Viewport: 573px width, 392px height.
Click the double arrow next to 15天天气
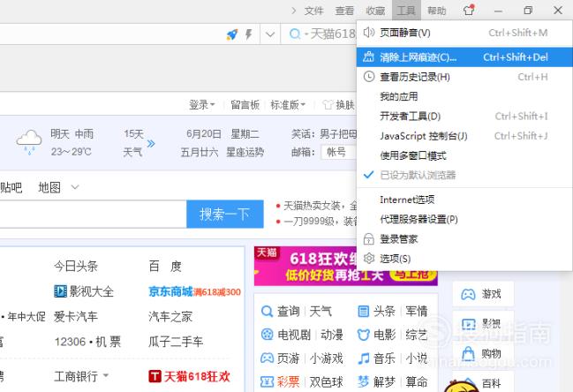pyautogui.click(x=151, y=144)
